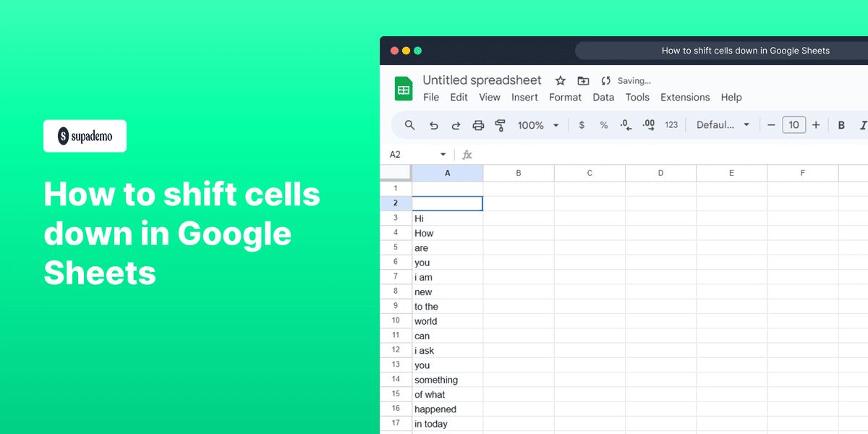Screen dimensions: 868x434
Task: Undo the last action
Action: point(433,124)
